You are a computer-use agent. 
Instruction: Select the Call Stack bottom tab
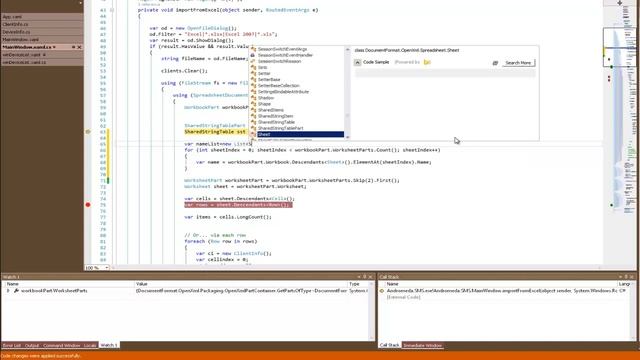tap(389, 345)
